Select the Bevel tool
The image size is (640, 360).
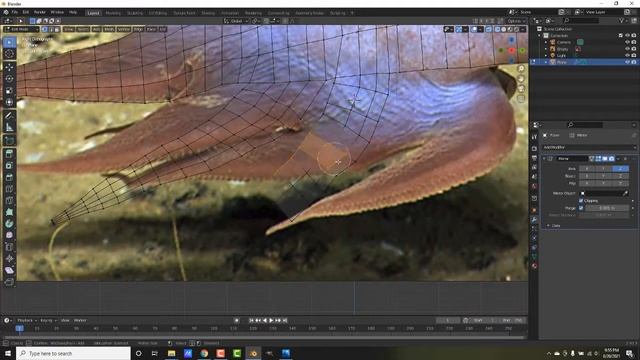pos(9,177)
